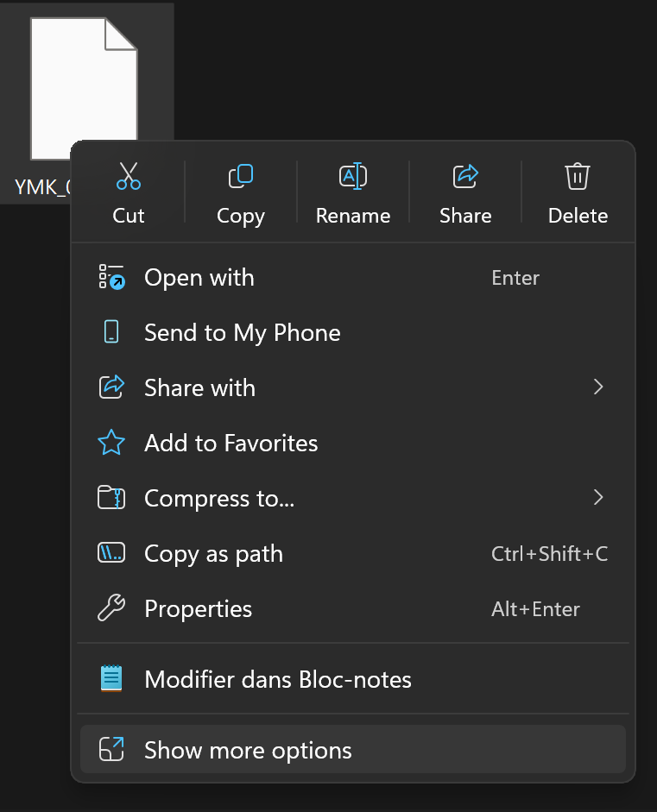Click the Copy icon in top row

241,176
